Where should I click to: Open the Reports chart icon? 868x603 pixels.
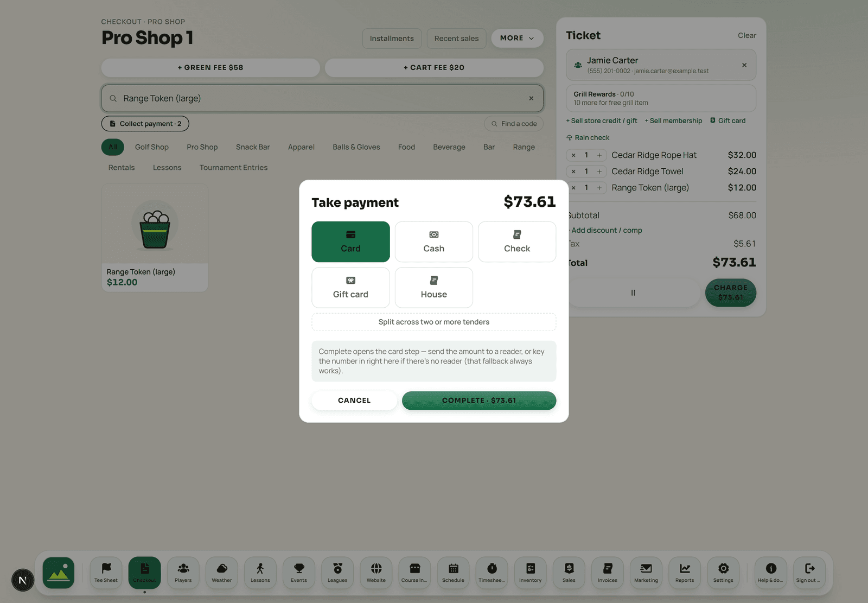(x=685, y=573)
